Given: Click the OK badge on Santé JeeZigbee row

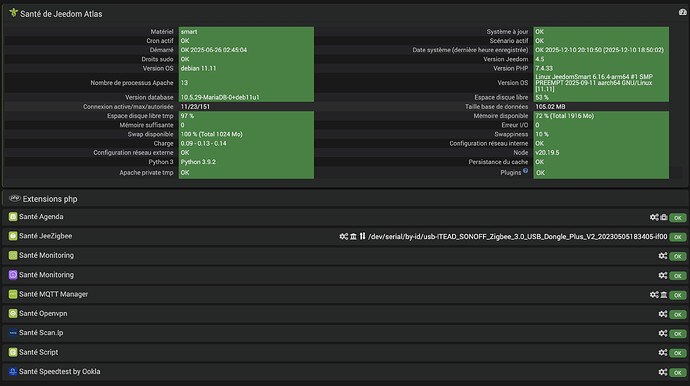Looking at the screenshot, I should [678, 237].
